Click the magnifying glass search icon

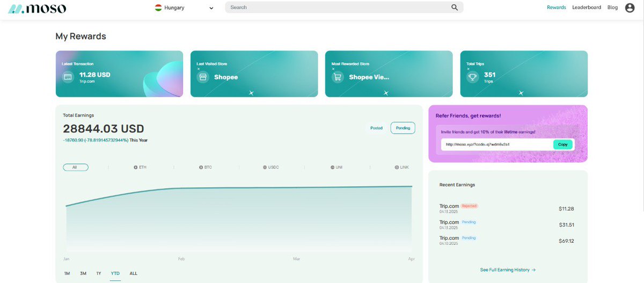pyautogui.click(x=455, y=8)
